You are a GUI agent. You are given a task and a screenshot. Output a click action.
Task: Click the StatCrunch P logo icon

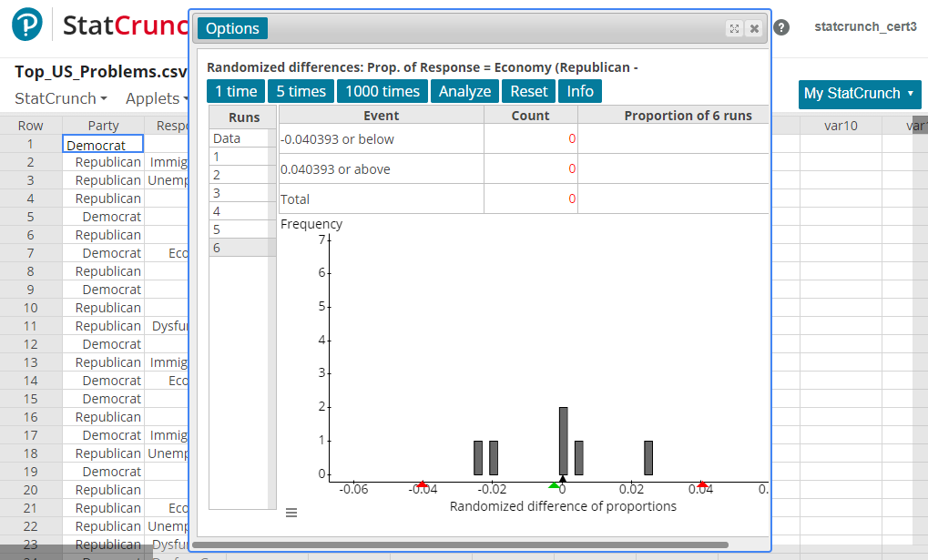pos(25,24)
